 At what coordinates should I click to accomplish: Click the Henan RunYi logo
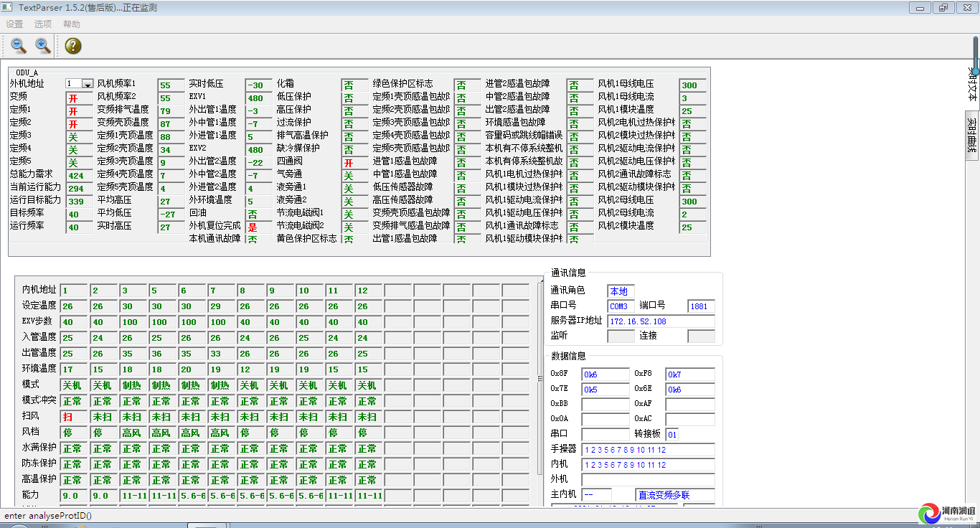click(x=947, y=512)
